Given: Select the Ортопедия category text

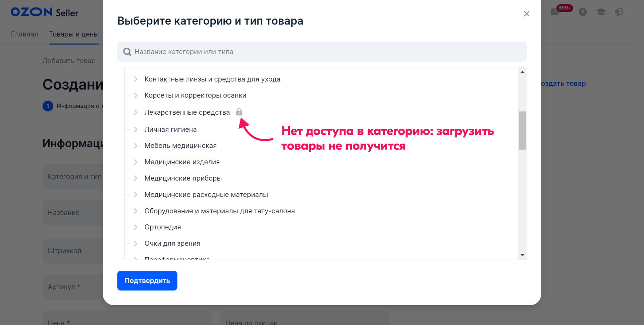Looking at the screenshot, I should click(x=163, y=227).
